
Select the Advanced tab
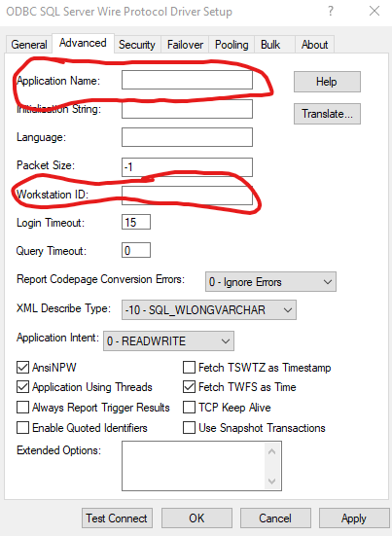tap(83, 43)
